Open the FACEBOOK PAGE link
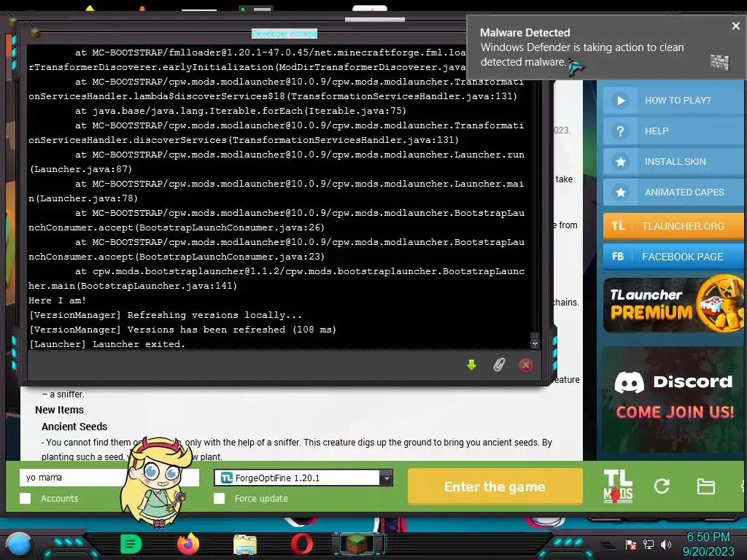 point(673,257)
